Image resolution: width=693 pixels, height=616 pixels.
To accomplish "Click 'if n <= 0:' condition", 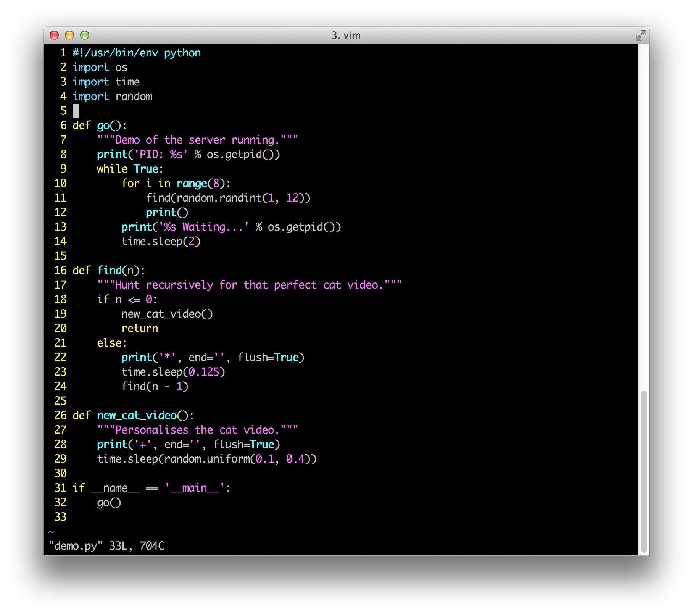I will coord(127,300).
